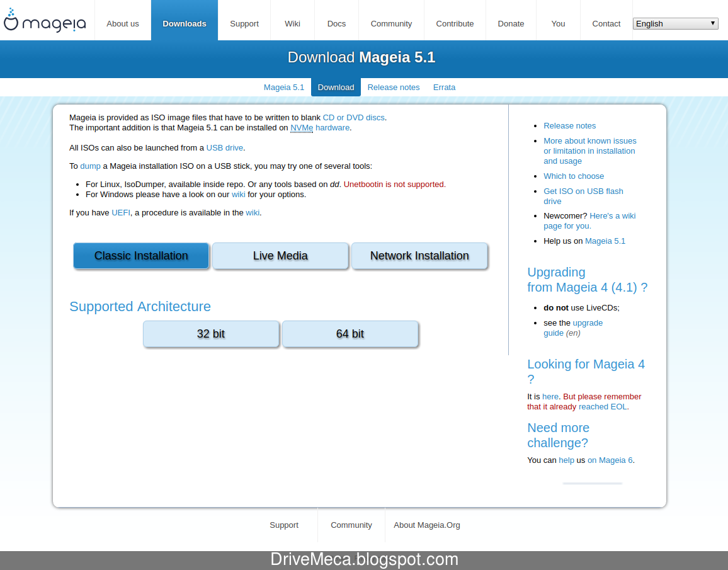Screen dimensions: 728x570
Task: Select the 32 bit architecture
Action: (211, 334)
